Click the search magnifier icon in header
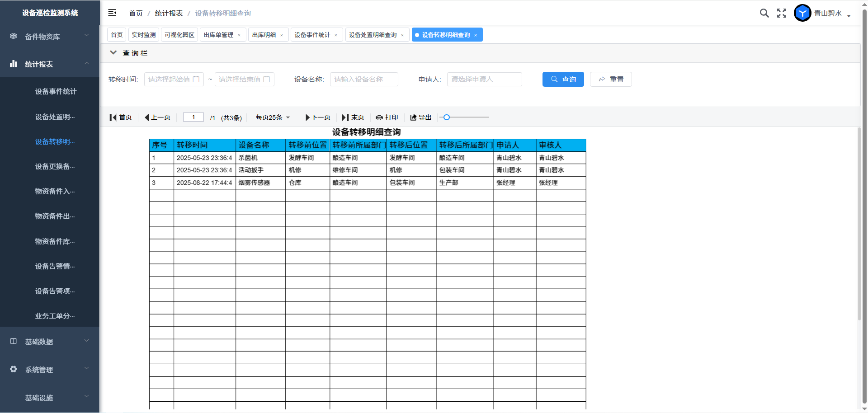The width and height of the screenshot is (868, 413). click(764, 13)
